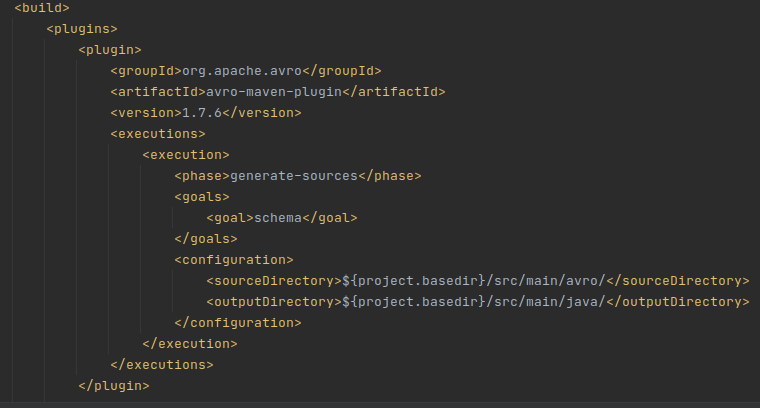Click the closing outputDirectory tag
Image resolution: width=760 pixels, height=408 pixels.
coord(678,302)
